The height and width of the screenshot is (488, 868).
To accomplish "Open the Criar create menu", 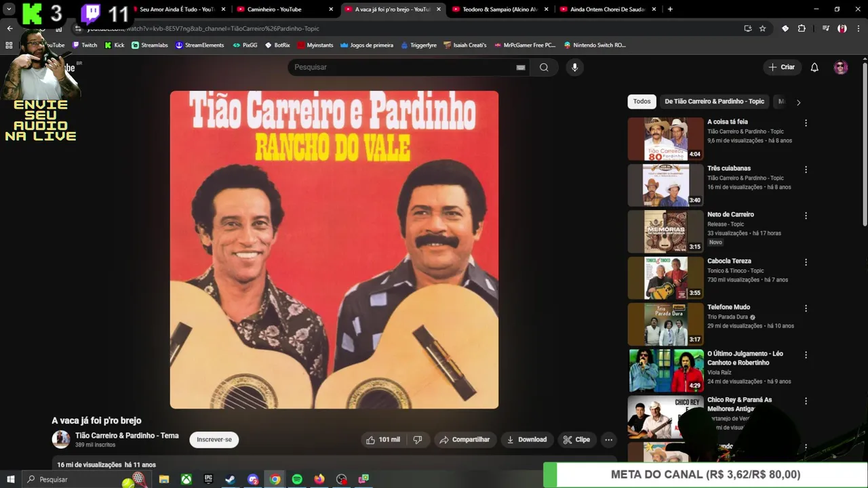I will click(781, 67).
